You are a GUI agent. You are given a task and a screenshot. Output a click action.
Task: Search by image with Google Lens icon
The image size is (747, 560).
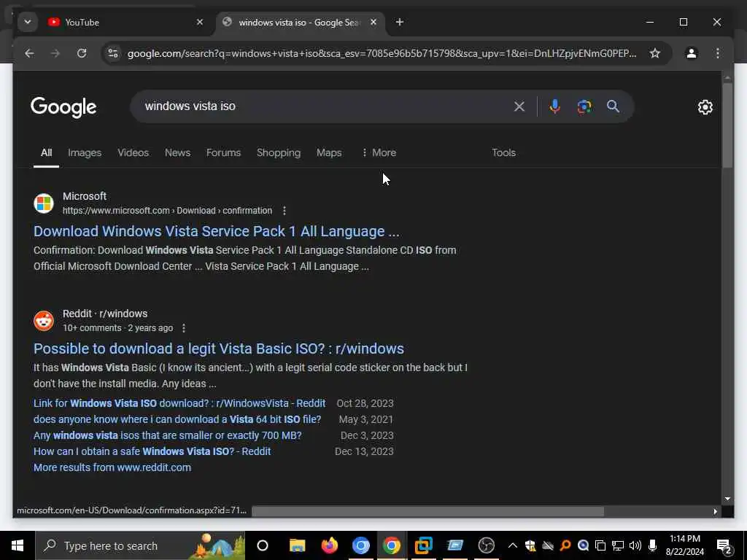(x=584, y=106)
